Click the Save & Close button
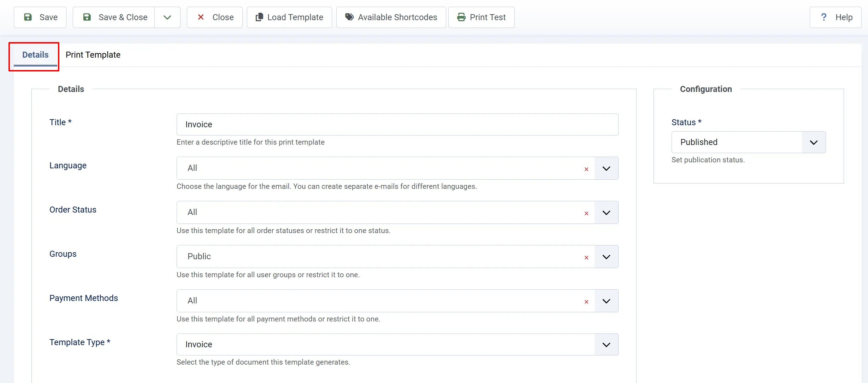This screenshot has height=383, width=868. [114, 17]
